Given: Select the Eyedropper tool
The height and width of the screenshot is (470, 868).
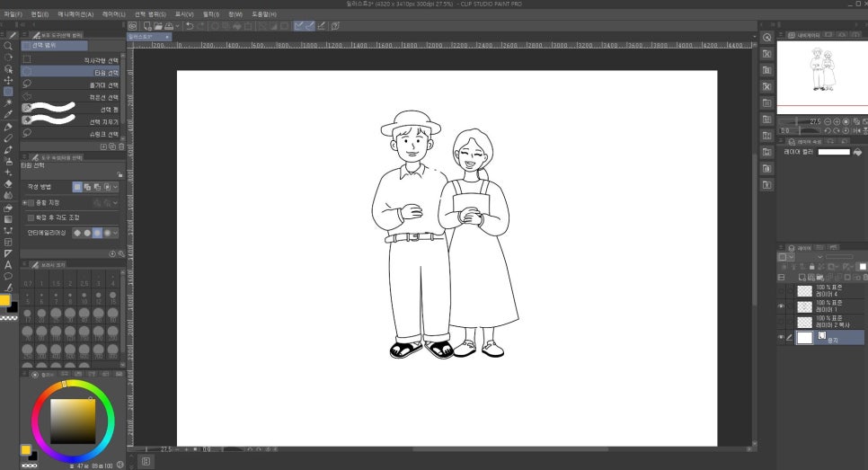Looking at the screenshot, I should coord(8,115).
